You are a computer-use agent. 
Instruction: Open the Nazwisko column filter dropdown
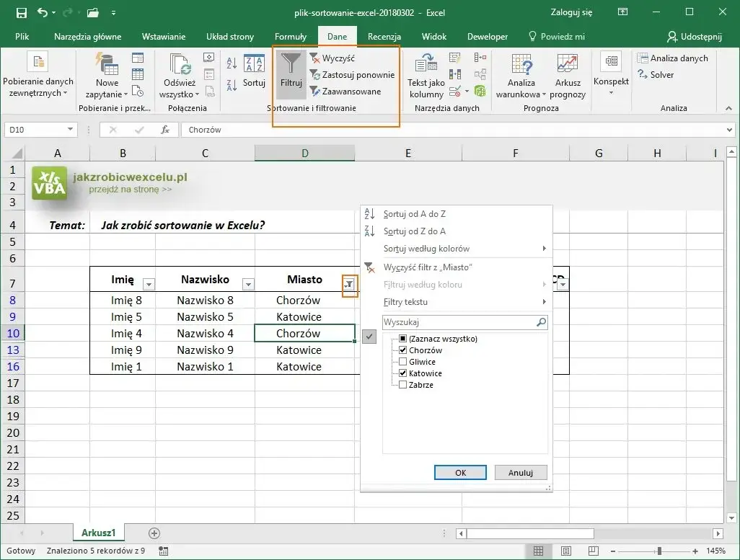pos(248,285)
